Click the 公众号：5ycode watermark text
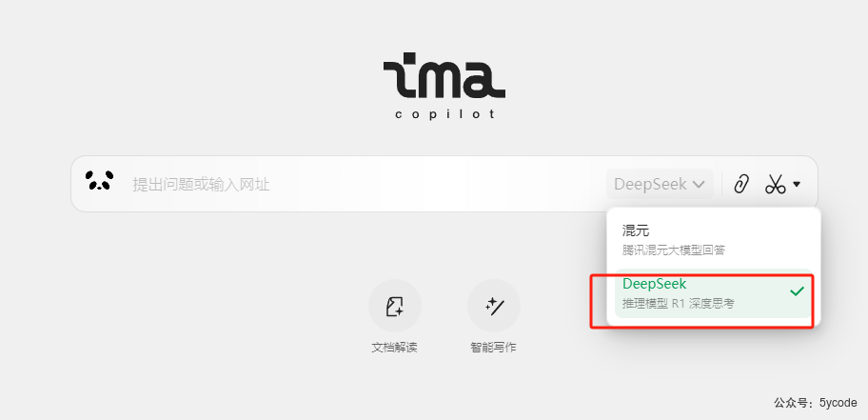Screen dimensions: 868x420 coord(816,403)
